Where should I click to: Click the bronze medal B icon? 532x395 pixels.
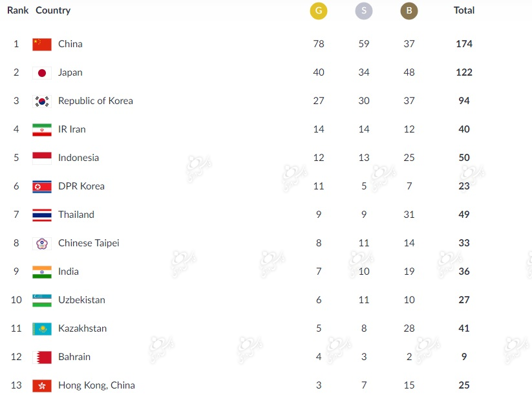point(409,10)
